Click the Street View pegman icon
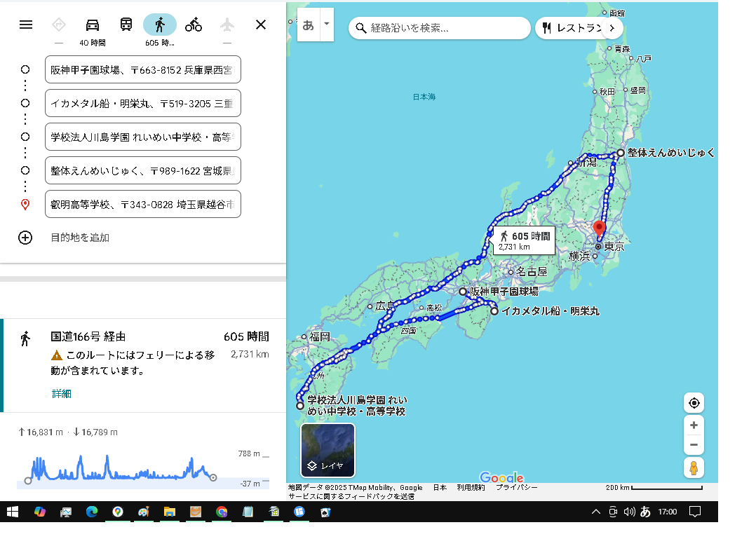This screenshot has height=546, width=756. [x=694, y=468]
